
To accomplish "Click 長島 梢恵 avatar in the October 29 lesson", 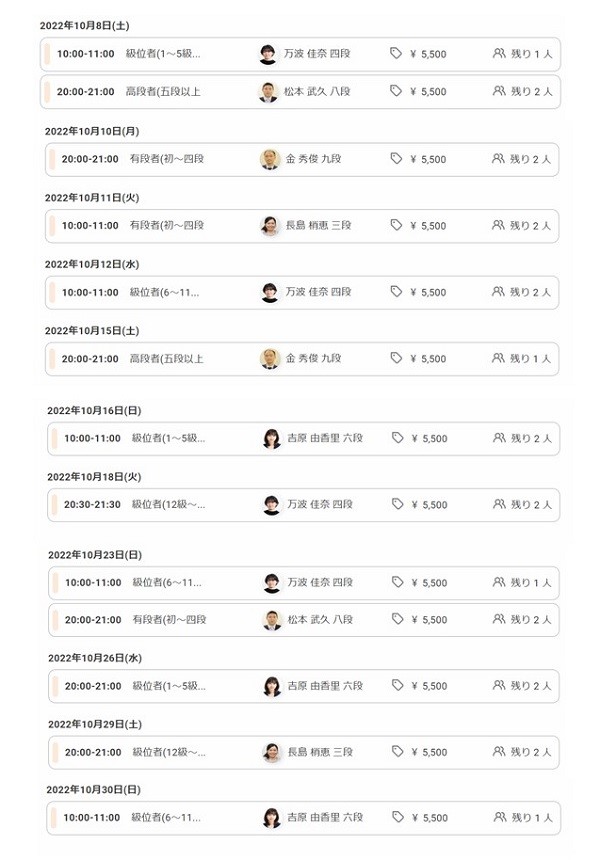I will tap(271, 752).
